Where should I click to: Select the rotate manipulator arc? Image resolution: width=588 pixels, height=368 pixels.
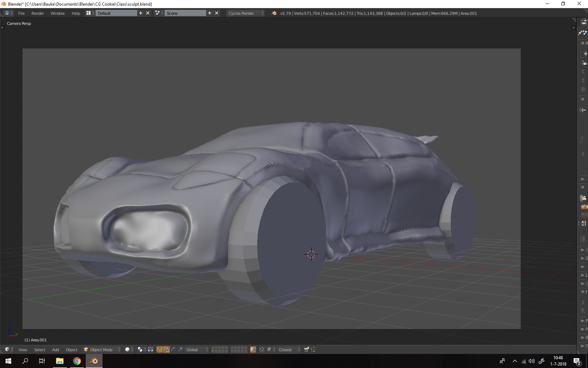pyautogui.click(x=173, y=349)
